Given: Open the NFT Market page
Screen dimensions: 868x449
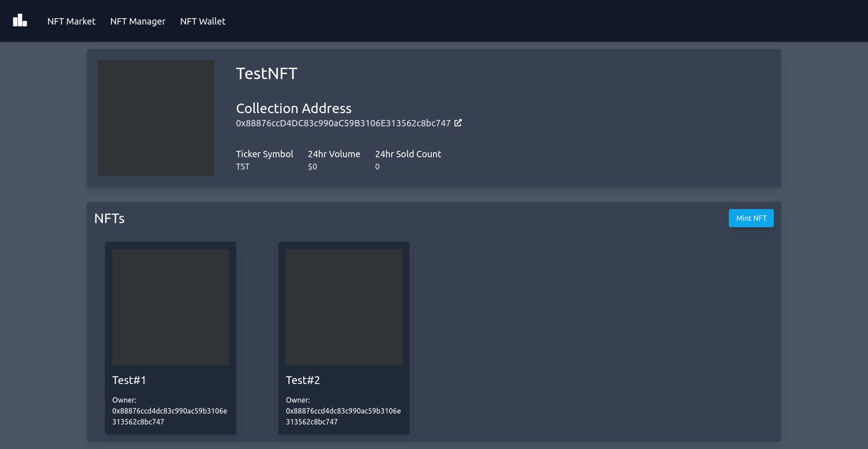Looking at the screenshot, I should 71,21.
